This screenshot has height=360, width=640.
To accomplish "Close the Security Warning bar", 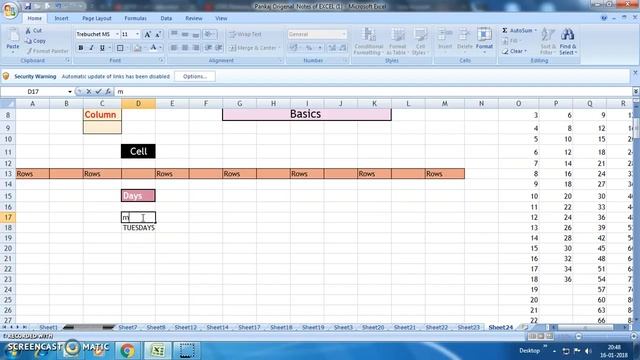I will coord(635,73).
